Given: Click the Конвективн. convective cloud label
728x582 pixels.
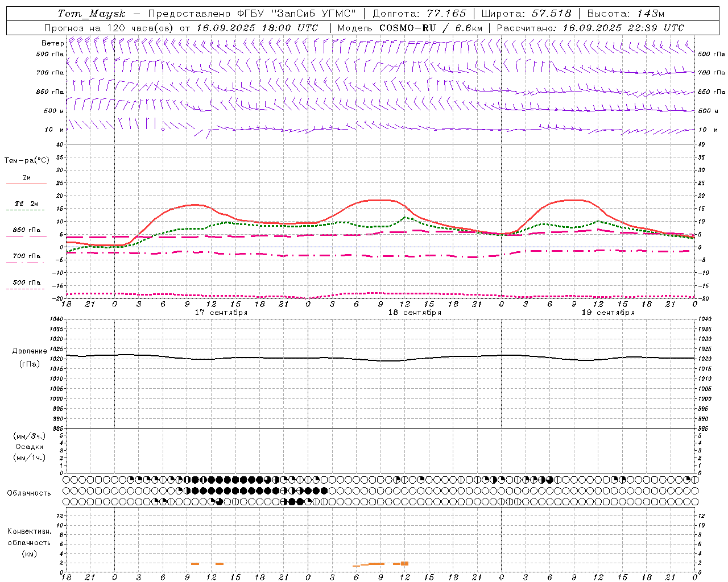Looking at the screenshot, I should (x=29, y=531).
